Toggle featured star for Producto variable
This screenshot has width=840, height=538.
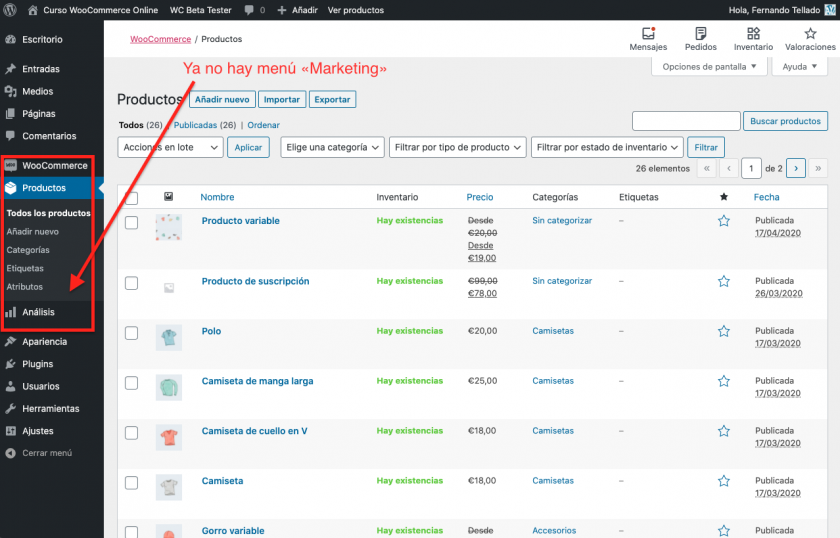click(x=724, y=221)
